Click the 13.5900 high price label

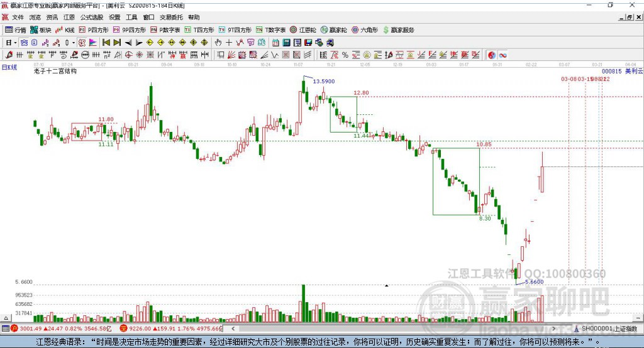pyautogui.click(x=324, y=81)
